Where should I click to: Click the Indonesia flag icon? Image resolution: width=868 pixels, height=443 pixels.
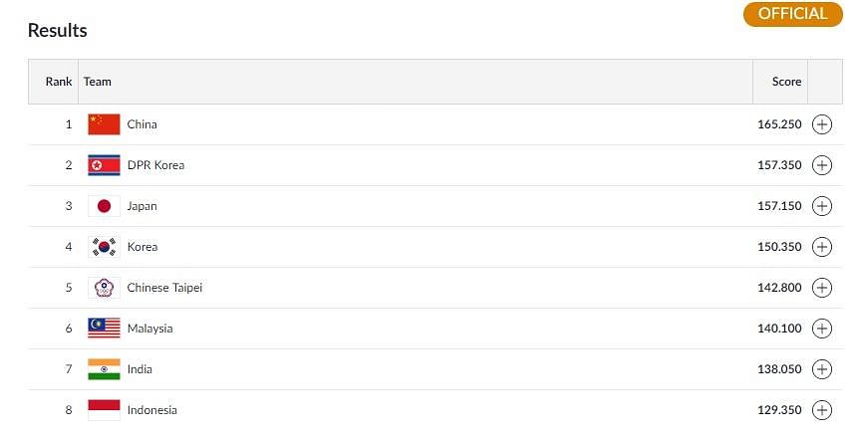tap(104, 410)
